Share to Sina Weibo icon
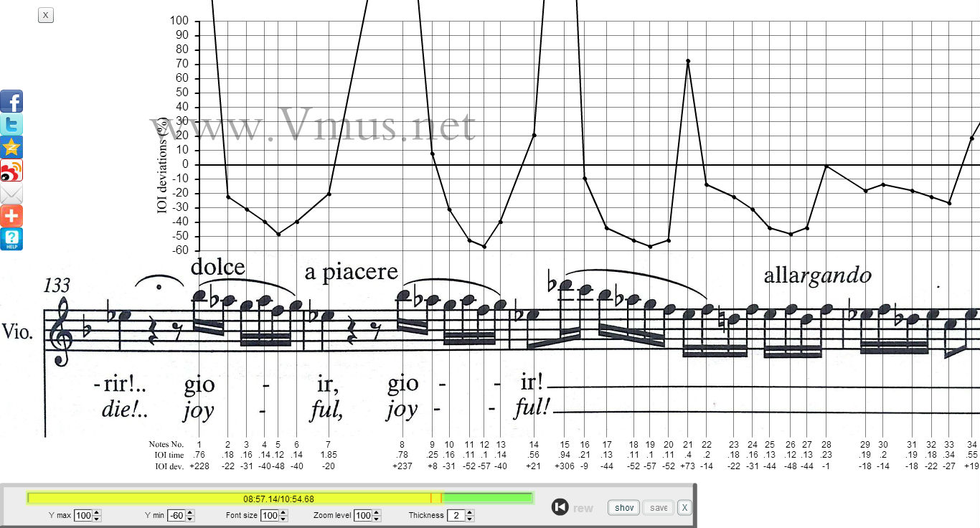 tap(11, 171)
